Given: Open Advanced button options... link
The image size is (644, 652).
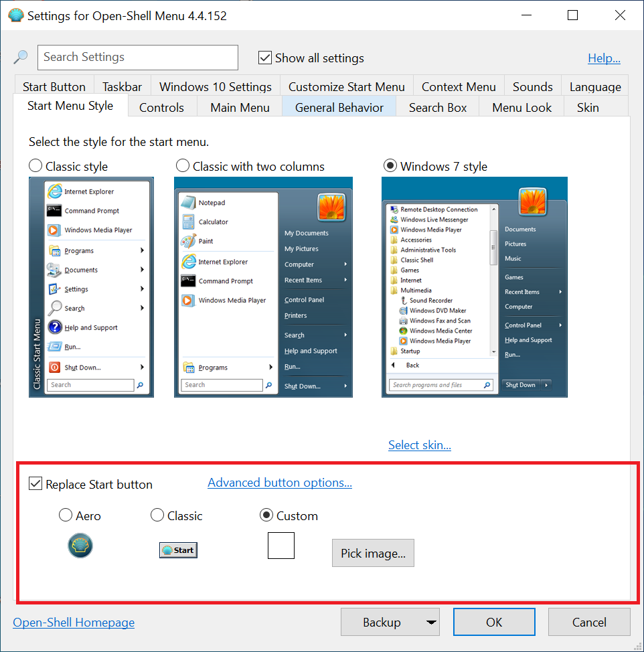Looking at the screenshot, I should click(280, 483).
